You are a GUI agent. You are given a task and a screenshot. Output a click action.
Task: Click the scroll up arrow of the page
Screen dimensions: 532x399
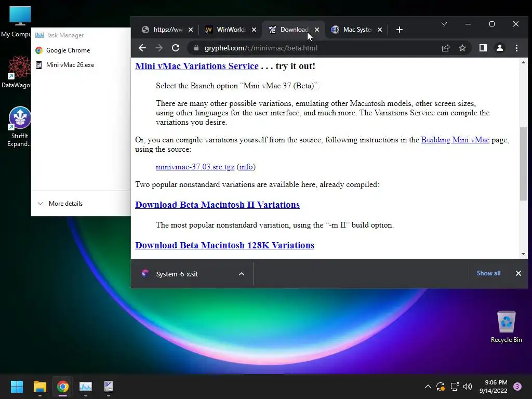[x=523, y=62]
